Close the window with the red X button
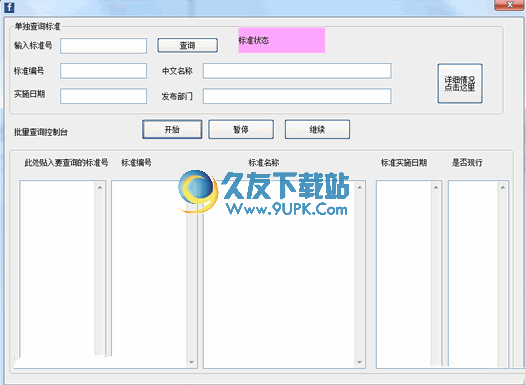 tap(510, 4)
